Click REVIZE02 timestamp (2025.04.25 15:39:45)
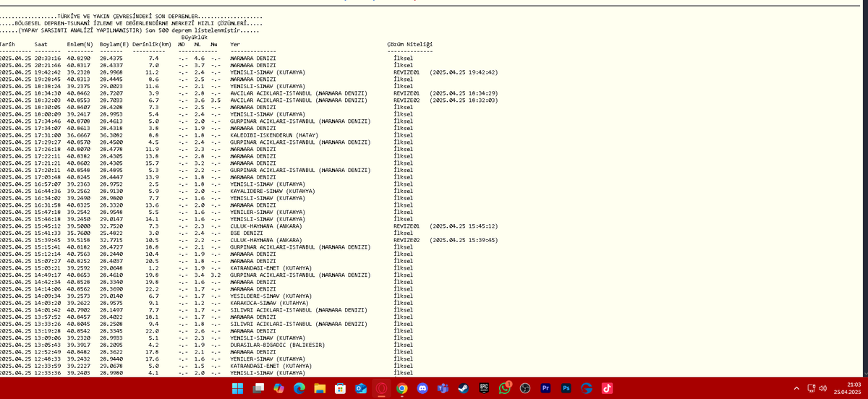This screenshot has width=868, height=399. (x=463, y=240)
